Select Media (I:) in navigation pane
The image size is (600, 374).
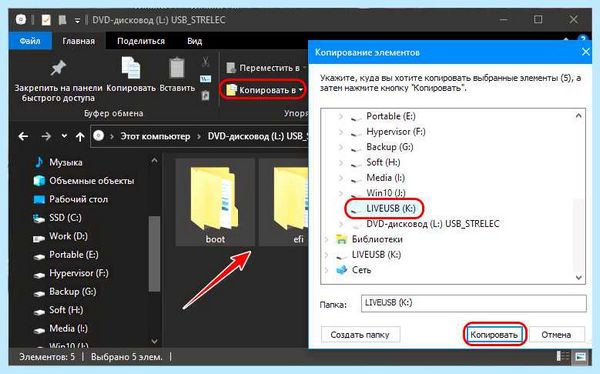coord(68,328)
